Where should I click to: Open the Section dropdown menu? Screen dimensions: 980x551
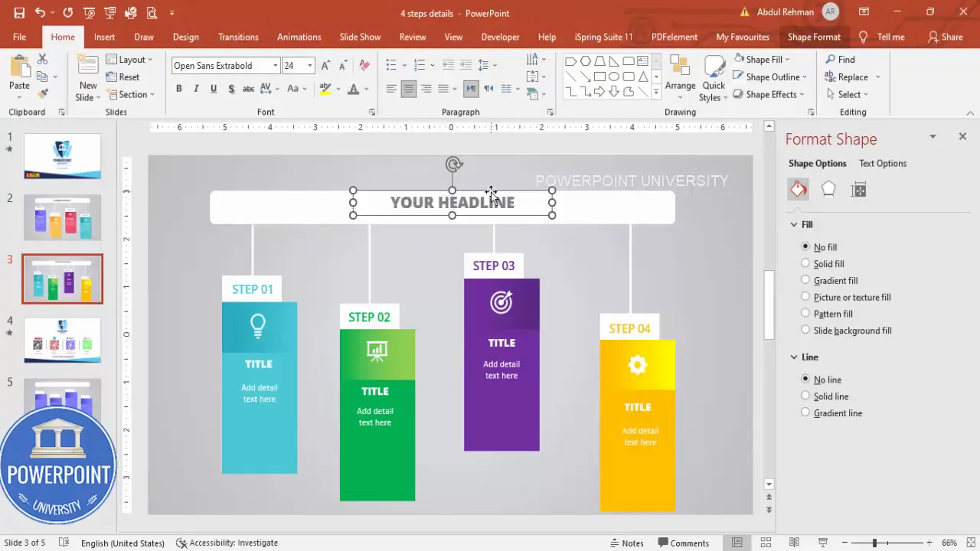130,94
